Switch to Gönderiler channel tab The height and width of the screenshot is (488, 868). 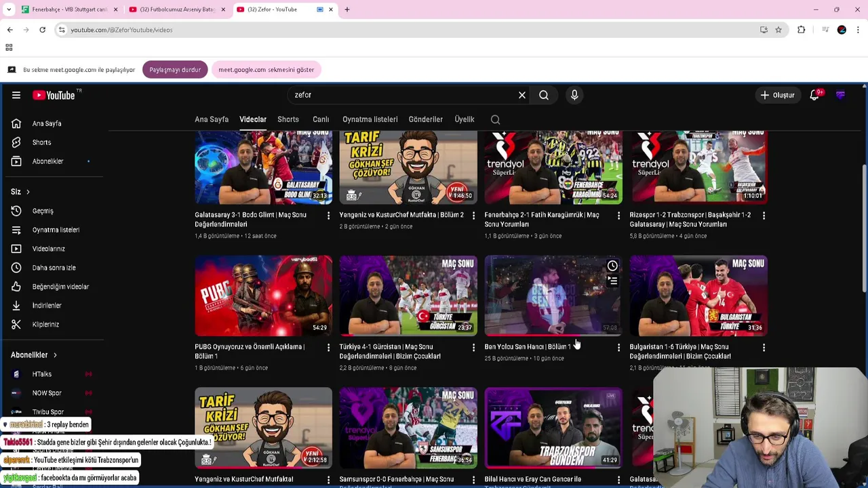pyautogui.click(x=426, y=119)
